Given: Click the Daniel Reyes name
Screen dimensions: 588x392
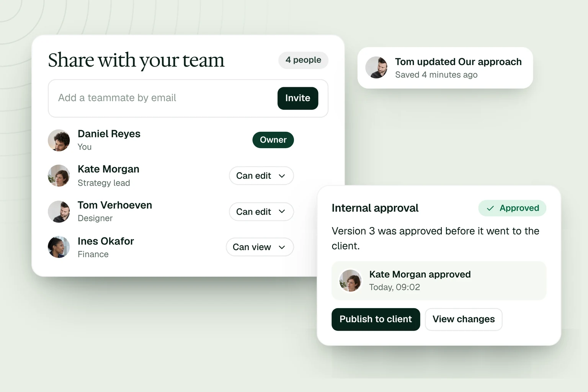Looking at the screenshot, I should pyautogui.click(x=109, y=134).
